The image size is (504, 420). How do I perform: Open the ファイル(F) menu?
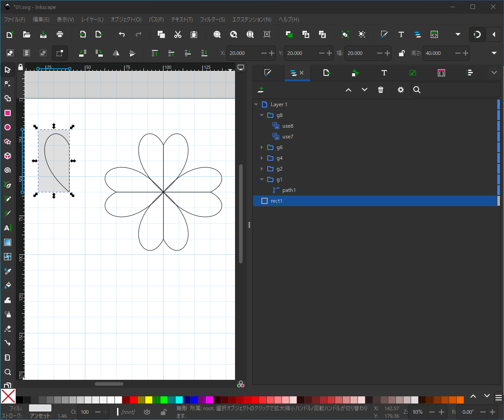point(14,19)
